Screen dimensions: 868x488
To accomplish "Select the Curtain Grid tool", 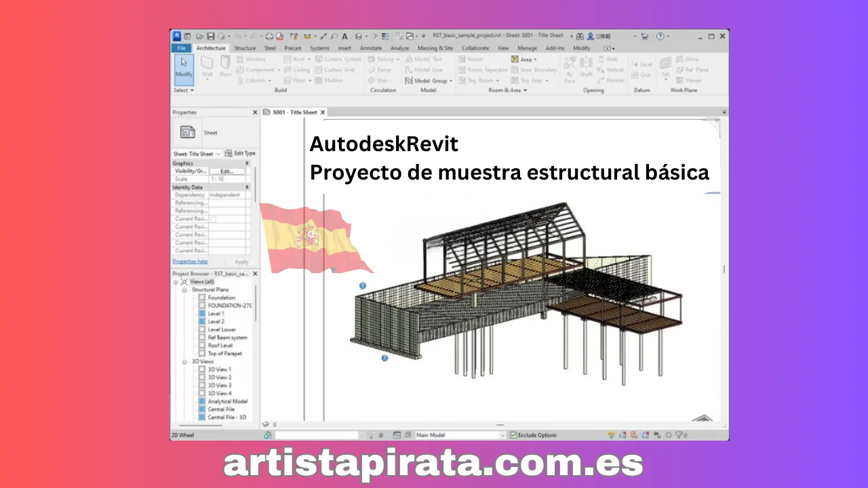I will (x=335, y=70).
